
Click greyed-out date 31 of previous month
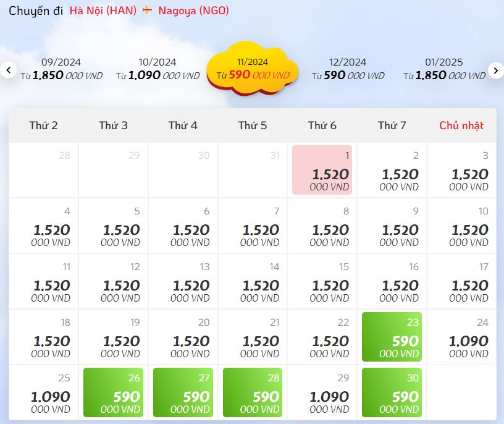(253, 170)
